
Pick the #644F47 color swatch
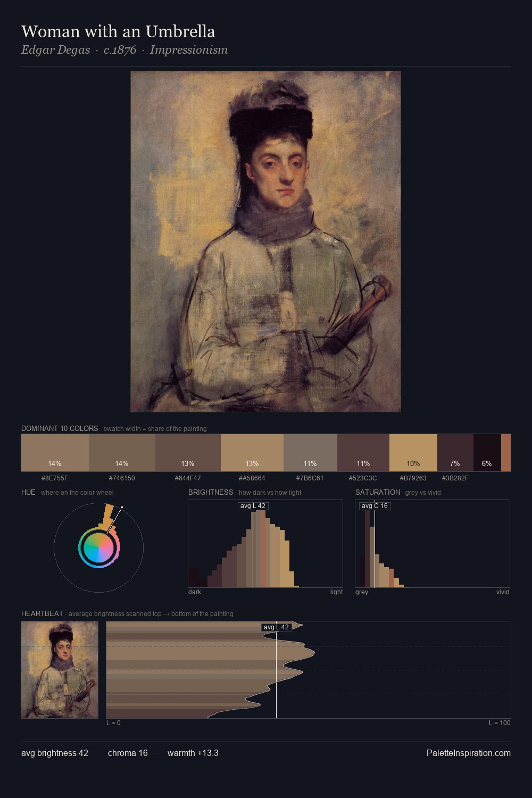tap(188, 453)
